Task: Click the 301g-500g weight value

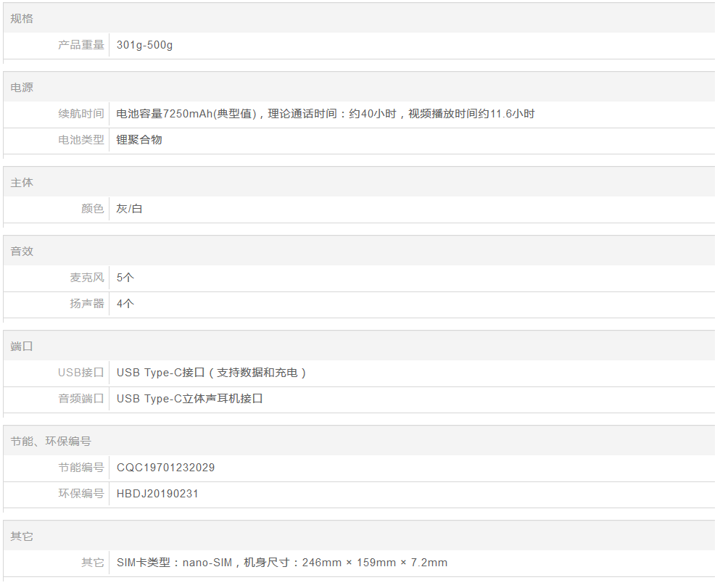Action: coord(144,45)
